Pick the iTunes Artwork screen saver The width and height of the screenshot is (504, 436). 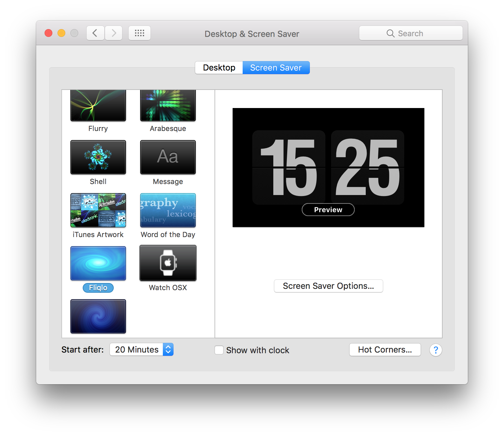[x=98, y=210]
